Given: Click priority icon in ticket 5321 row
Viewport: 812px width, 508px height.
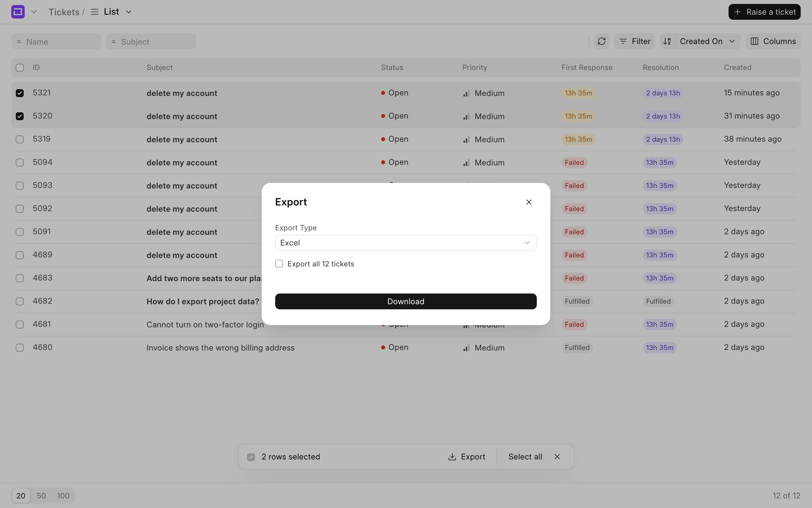Looking at the screenshot, I should coord(466,93).
